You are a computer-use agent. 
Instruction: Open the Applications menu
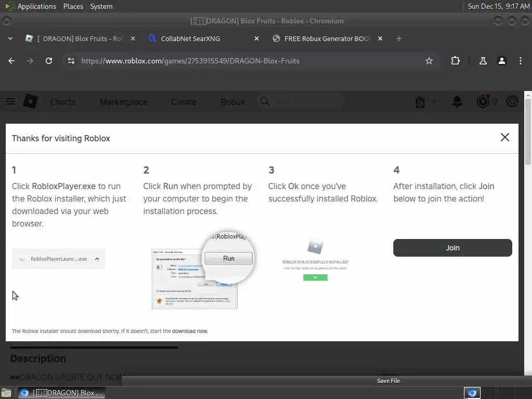point(31,6)
